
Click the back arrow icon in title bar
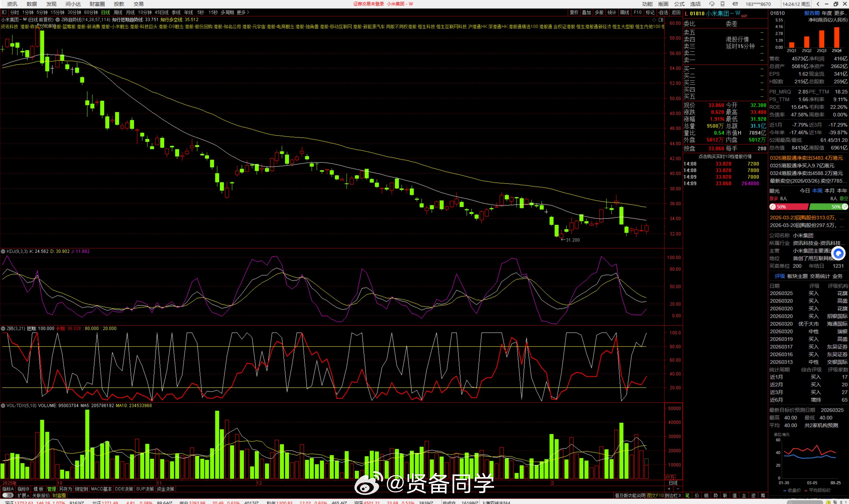(818, 4)
